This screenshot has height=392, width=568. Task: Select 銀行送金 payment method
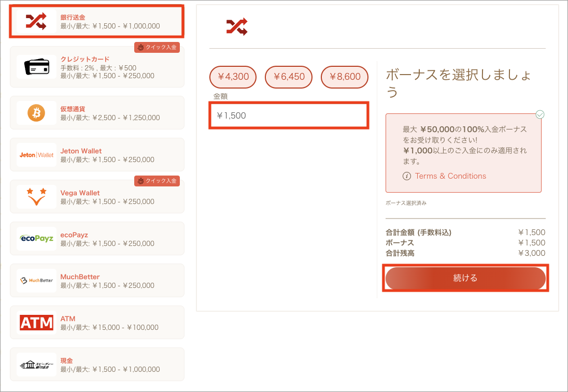(97, 21)
